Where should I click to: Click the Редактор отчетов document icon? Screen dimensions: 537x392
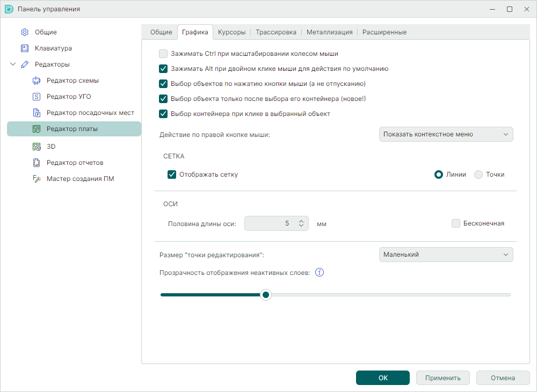coord(37,163)
